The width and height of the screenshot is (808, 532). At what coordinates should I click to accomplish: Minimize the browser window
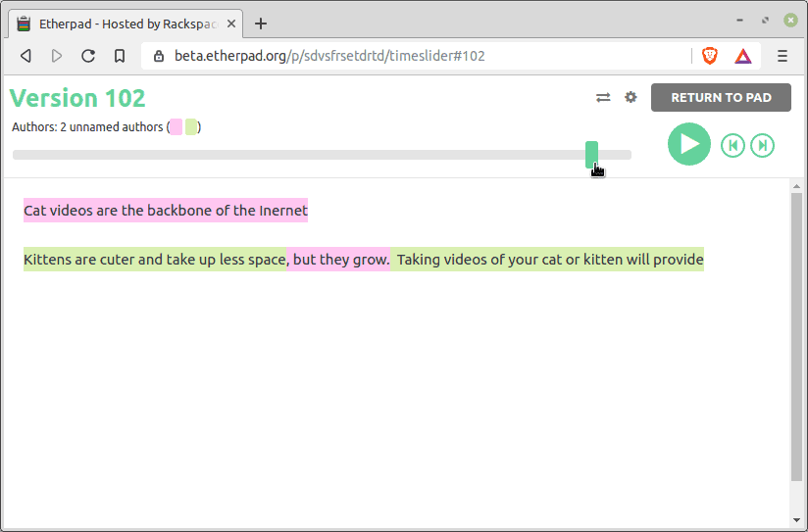740,21
